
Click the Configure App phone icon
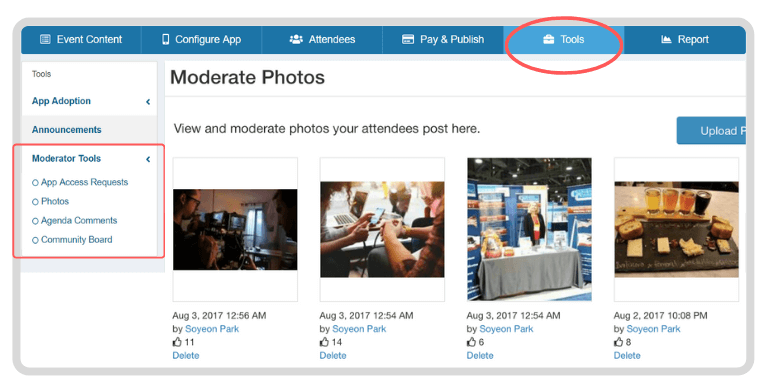click(x=166, y=39)
